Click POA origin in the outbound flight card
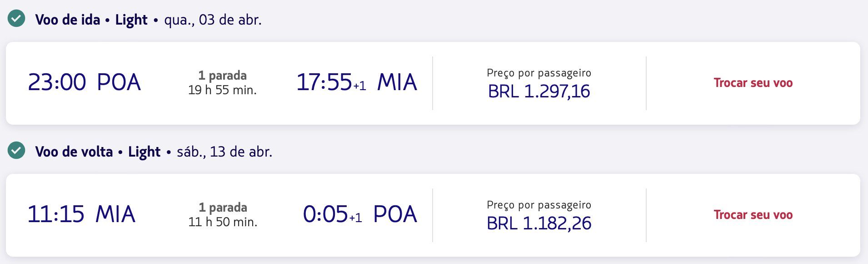This screenshot has width=868, height=264. click(x=119, y=82)
